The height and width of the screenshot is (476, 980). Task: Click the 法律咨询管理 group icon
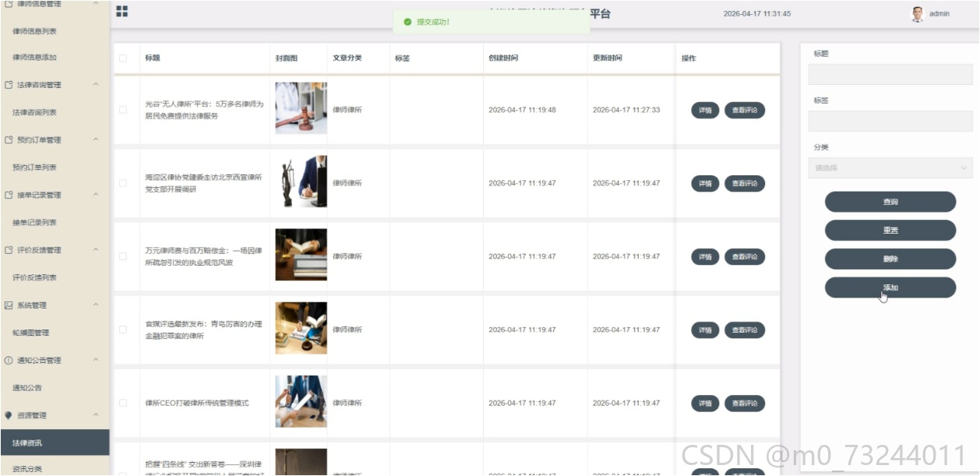click(9, 84)
